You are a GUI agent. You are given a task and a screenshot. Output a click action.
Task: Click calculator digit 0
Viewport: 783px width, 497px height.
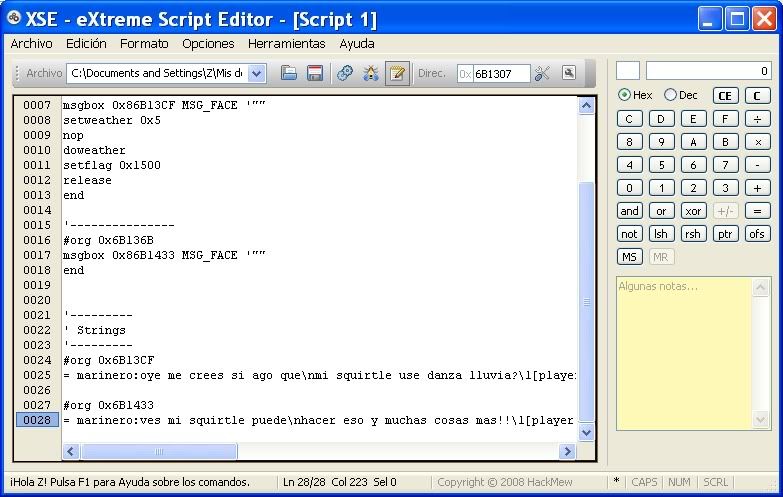coord(629,188)
